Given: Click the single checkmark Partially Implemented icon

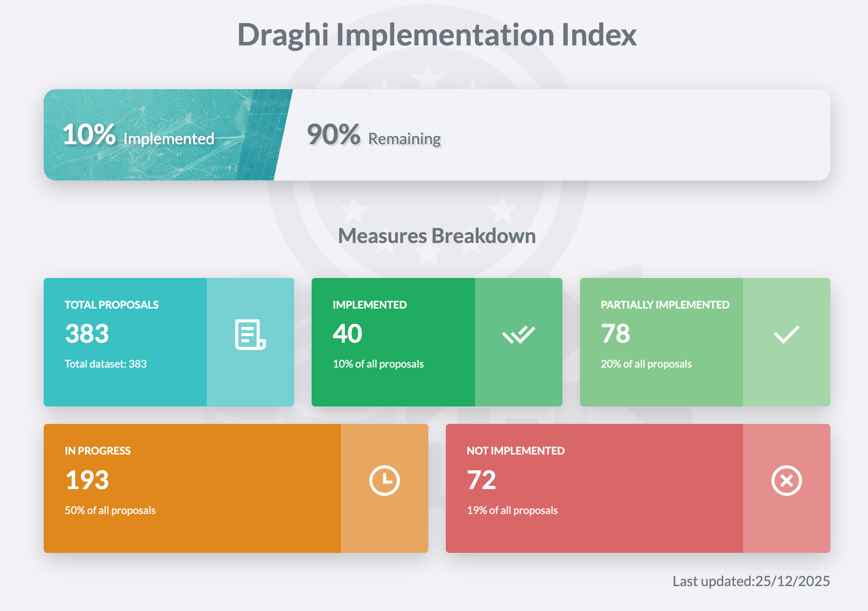Looking at the screenshot, I should [786, 335].
